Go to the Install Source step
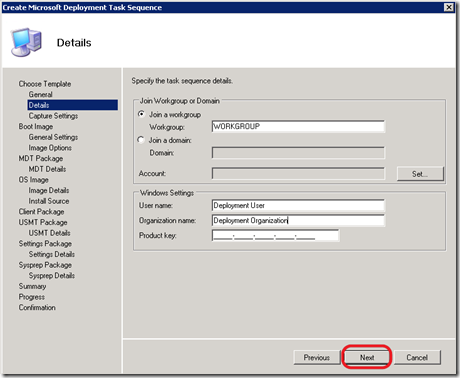The width and height of the screenshot is (460, 378). 49,201
